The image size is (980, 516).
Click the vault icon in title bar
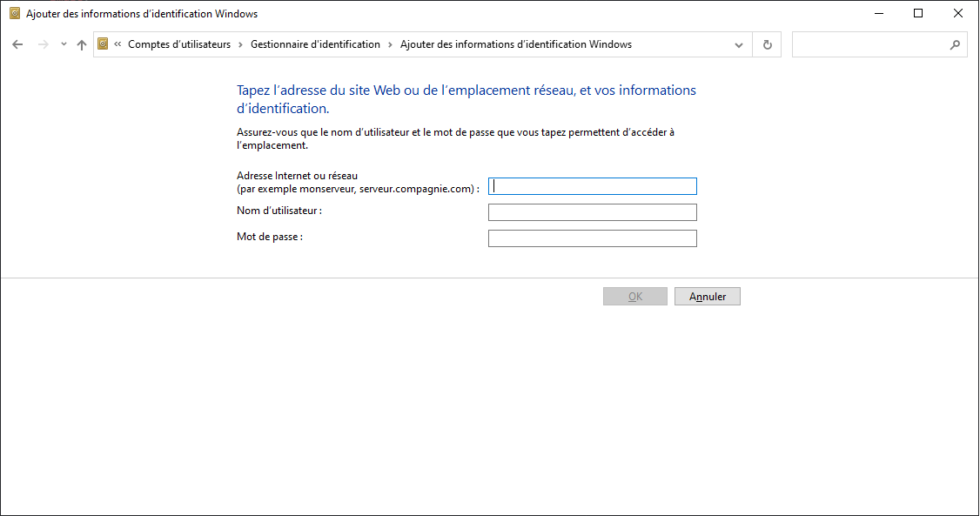(x=15, y=14)
